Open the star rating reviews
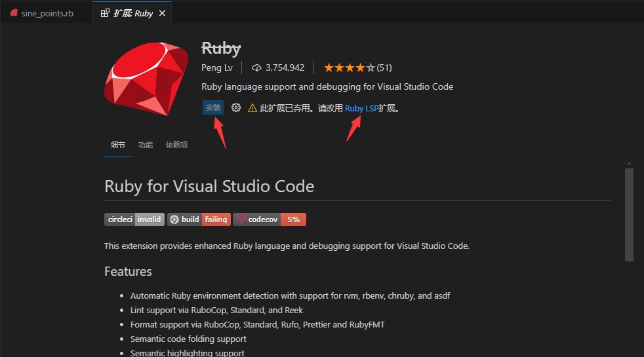644x357 pixels. coord(349,67)
